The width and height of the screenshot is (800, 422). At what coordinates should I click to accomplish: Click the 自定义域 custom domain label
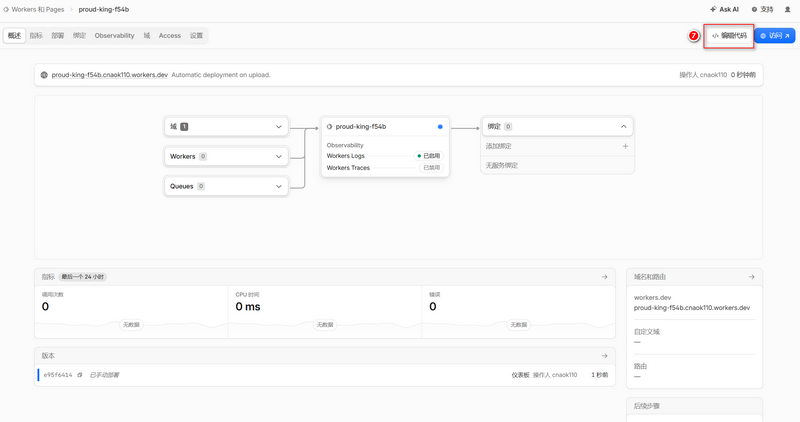pyautogui.click(x=646, y=332)
